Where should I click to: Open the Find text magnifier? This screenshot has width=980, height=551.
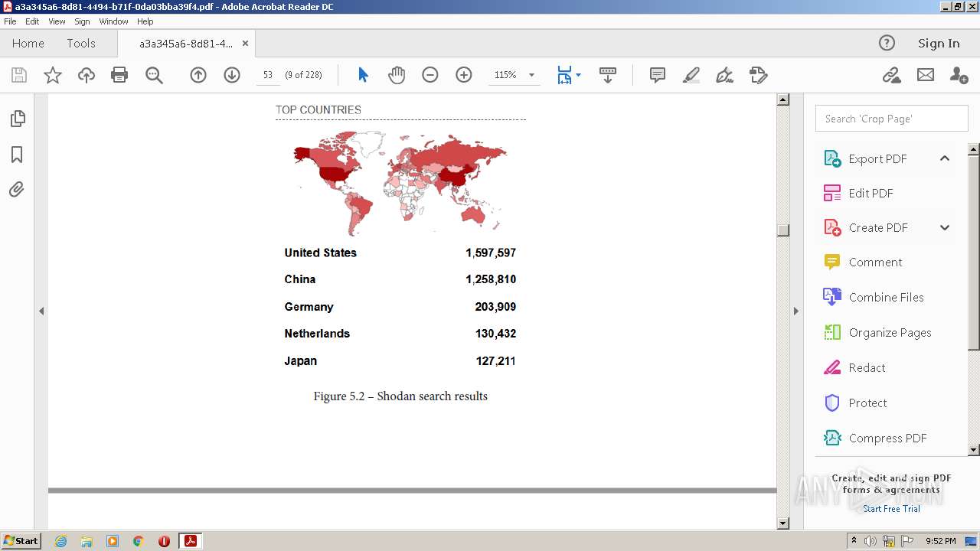coord(154,75)
